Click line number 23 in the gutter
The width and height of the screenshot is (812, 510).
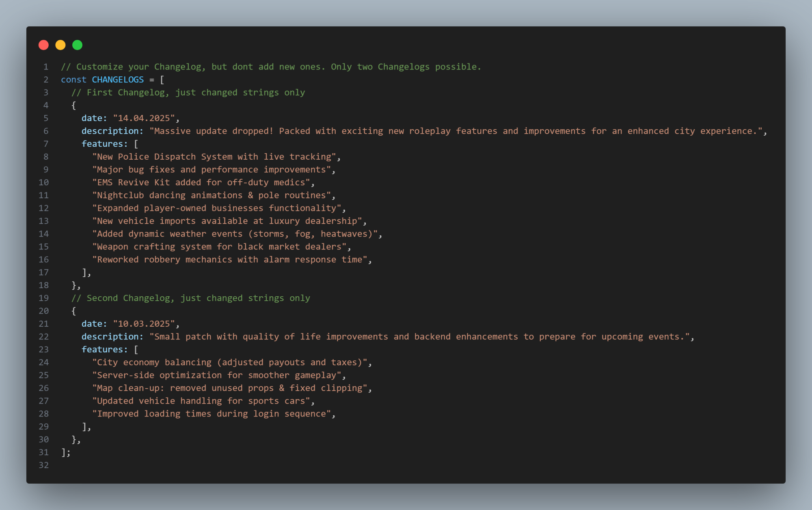click(x=43, y=349)
